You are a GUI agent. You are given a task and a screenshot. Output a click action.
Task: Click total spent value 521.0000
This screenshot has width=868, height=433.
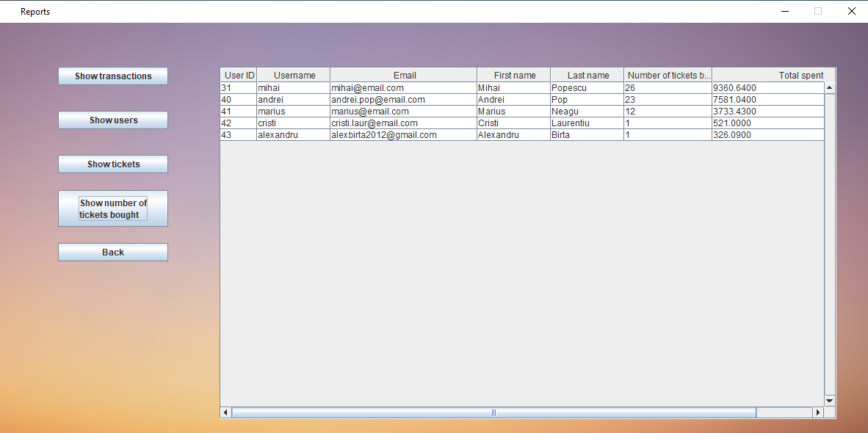[x=768, y=123]
